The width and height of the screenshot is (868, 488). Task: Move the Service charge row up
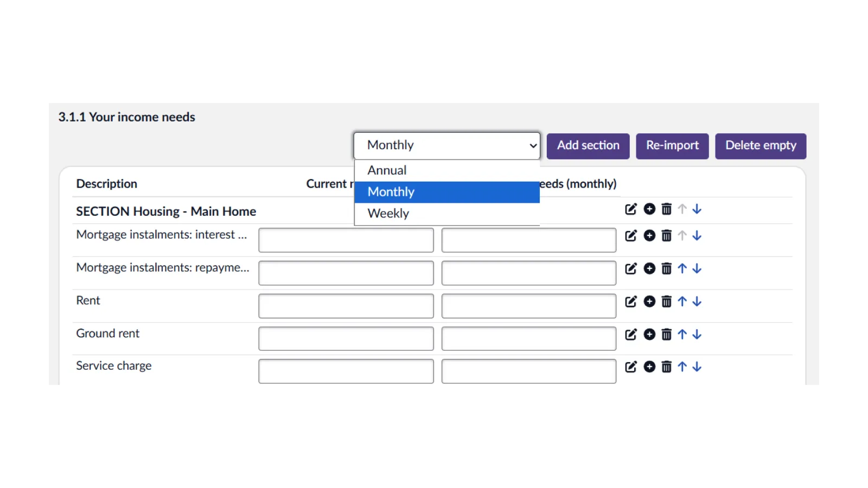tap(682, 367)
